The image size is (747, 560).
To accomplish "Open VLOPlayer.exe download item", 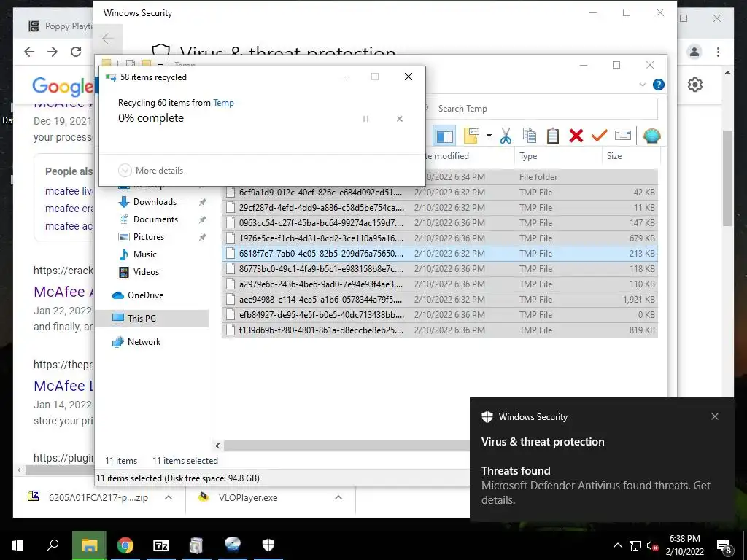I will 239,497.
